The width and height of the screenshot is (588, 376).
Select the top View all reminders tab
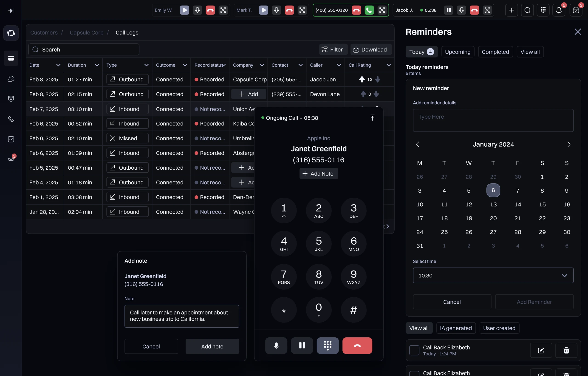(530, 52)
